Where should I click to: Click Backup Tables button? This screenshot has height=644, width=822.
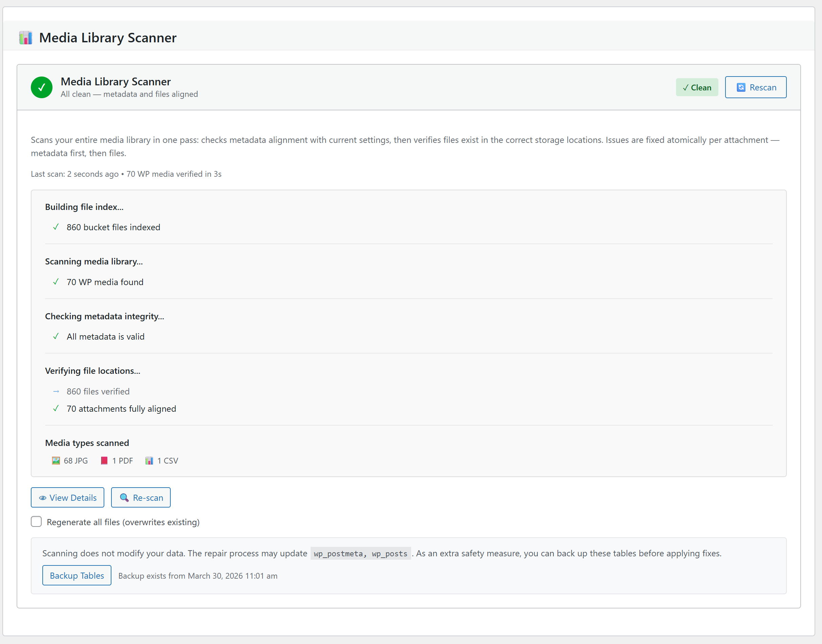pos(77,575)
